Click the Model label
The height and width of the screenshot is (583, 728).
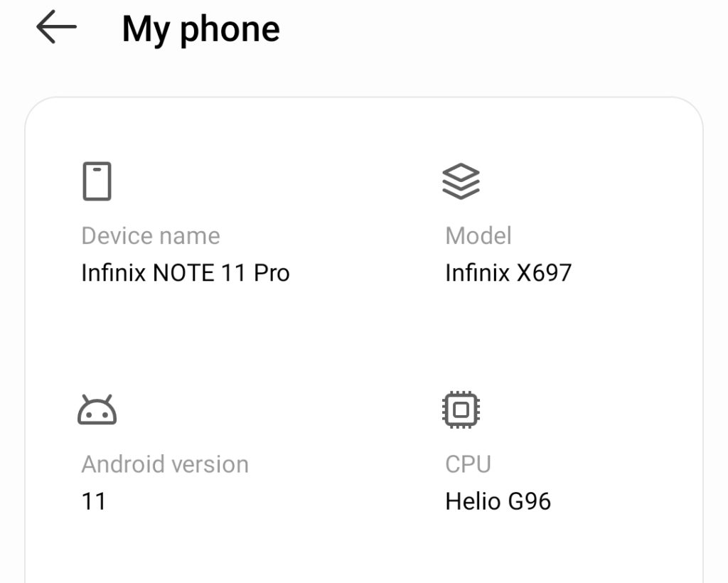[x=478, y=235]
